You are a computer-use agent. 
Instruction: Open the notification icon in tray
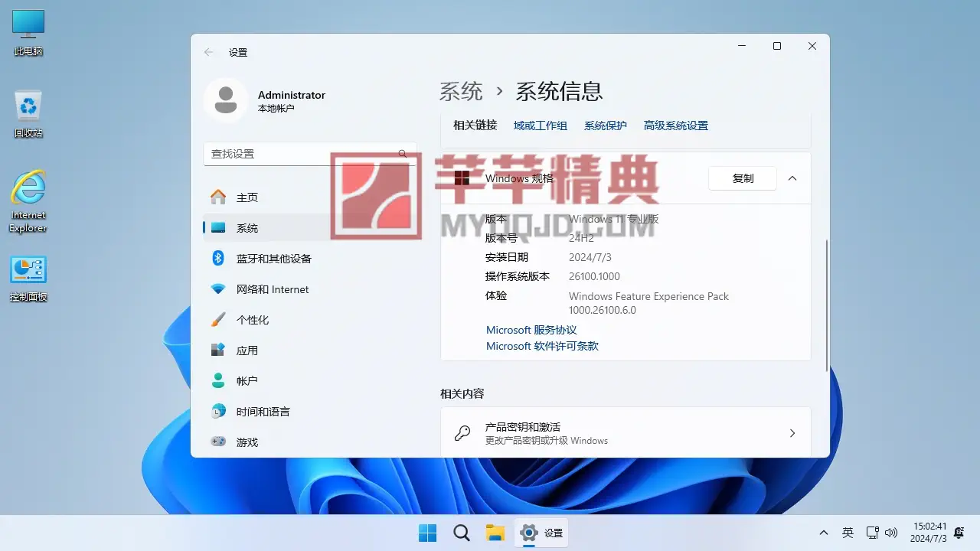[x=959, y=533]
